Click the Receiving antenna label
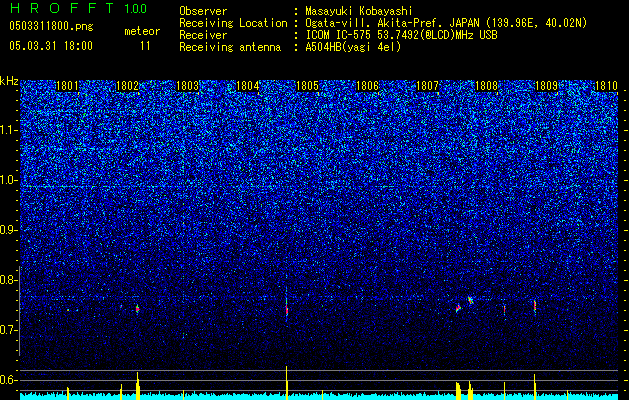The height and width of the screenshot is (400, 629). tap(230, 47)
